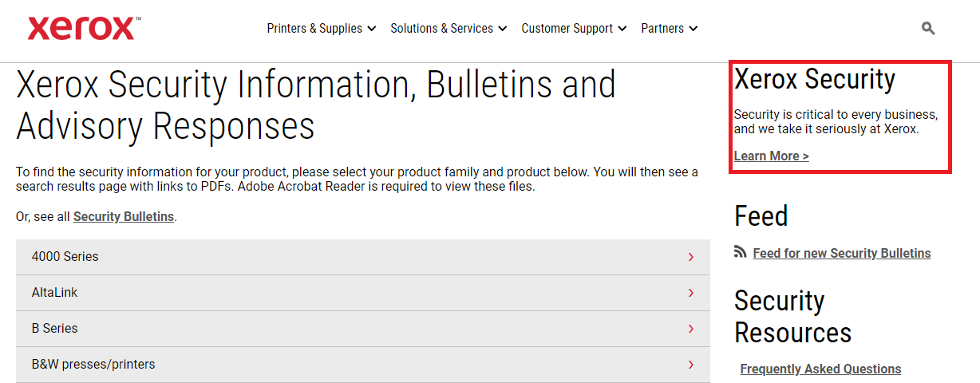Expand the 4000 Series product family
The width and height of the screenshot is (980, 383).
click(363, 257)
